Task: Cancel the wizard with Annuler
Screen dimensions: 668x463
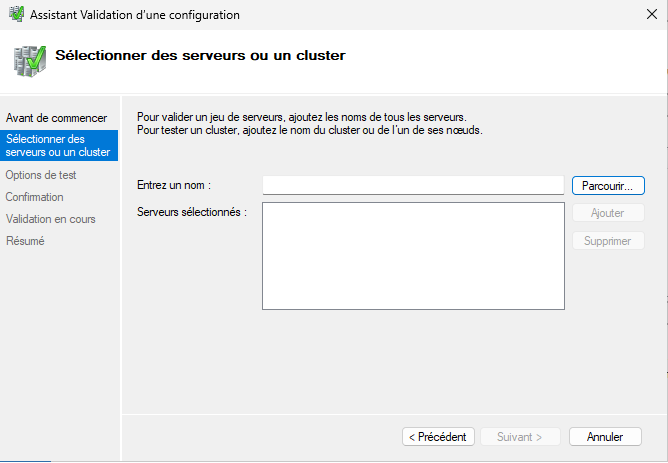Action: [605, 437]
